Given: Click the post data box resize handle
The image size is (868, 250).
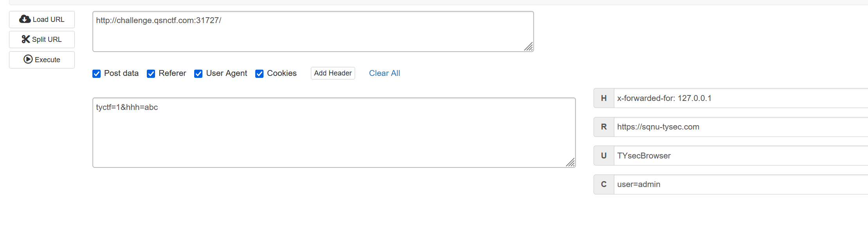Looking at the screenshot, I should (x=570, y=162).
